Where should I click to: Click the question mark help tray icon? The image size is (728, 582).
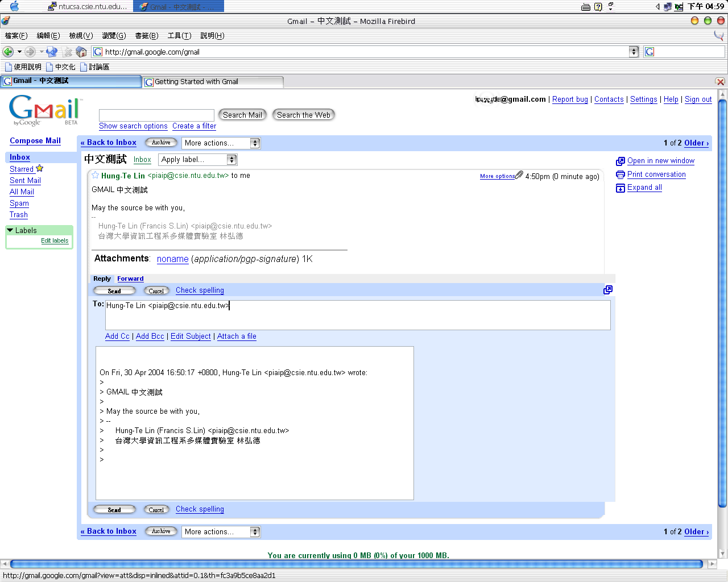tap(598, 7)
